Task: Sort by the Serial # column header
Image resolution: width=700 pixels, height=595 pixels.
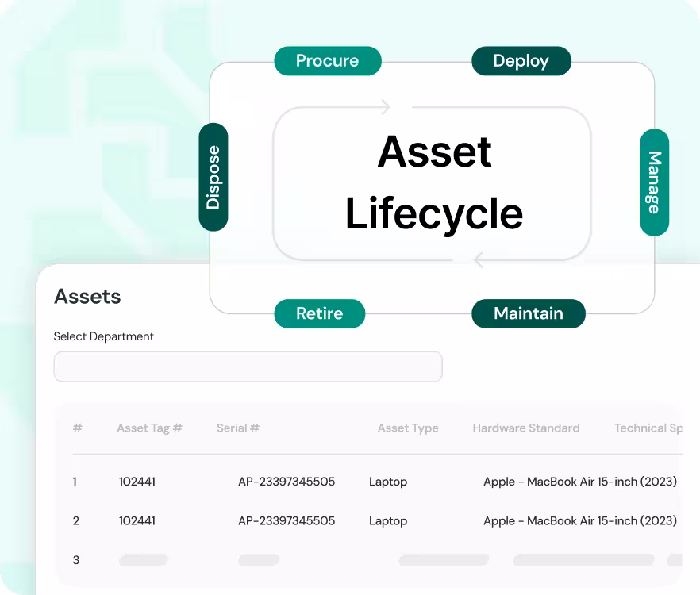Action: (237, 428)
